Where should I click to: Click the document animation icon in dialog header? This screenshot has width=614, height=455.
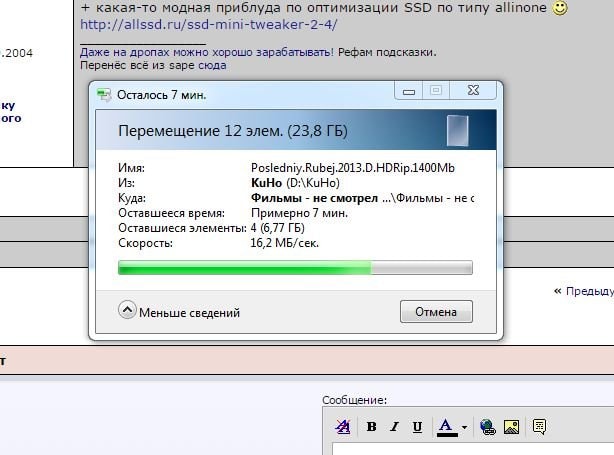pos(457,130)
